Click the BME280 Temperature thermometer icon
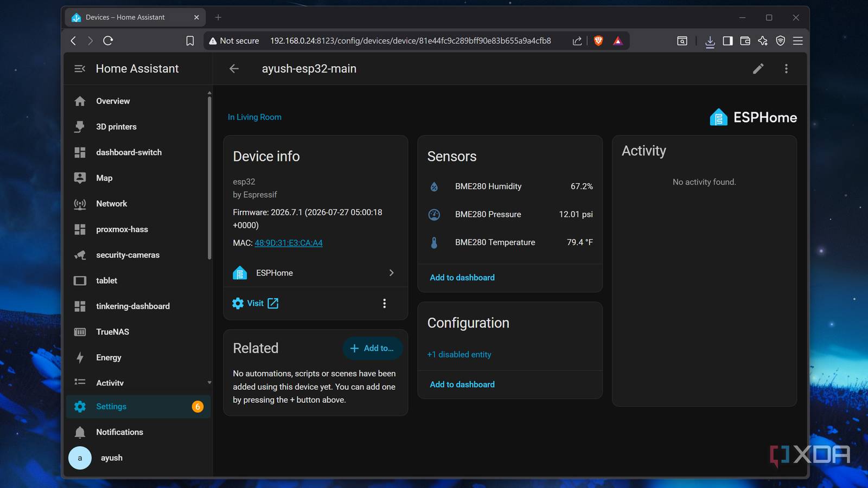Screen dimensions: 868x488 click(434, 242)
